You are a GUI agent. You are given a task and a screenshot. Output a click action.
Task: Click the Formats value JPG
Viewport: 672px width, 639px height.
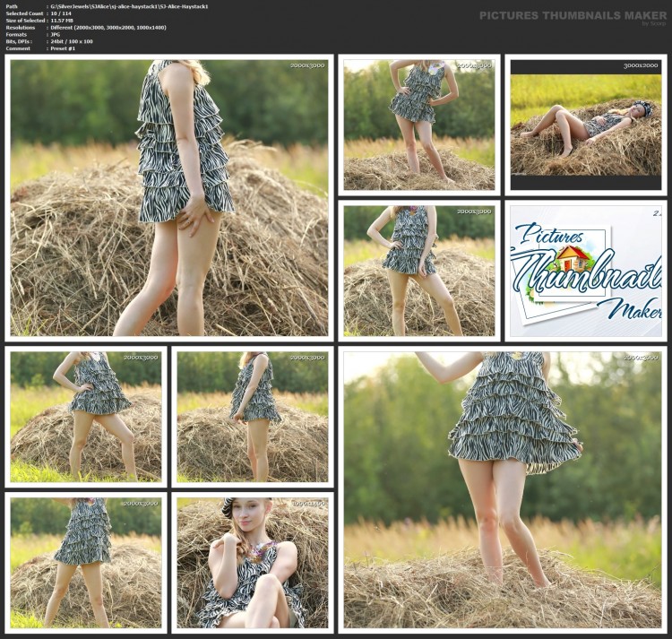56,34
